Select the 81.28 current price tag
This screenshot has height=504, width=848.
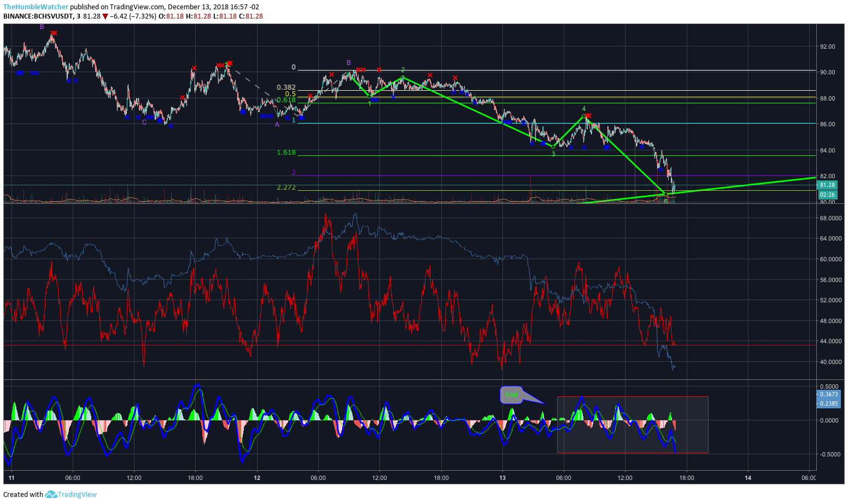[x=828, y=185]
